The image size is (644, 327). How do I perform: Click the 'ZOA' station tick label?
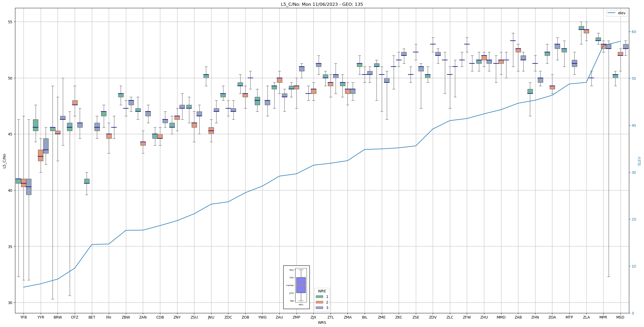pyautogui.click(x=552, y=317)
